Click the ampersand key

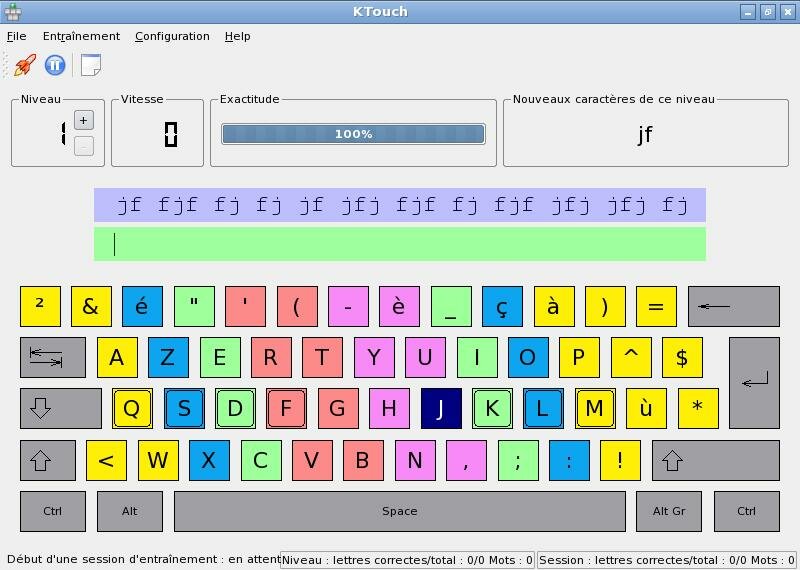[x=91, y=306]
